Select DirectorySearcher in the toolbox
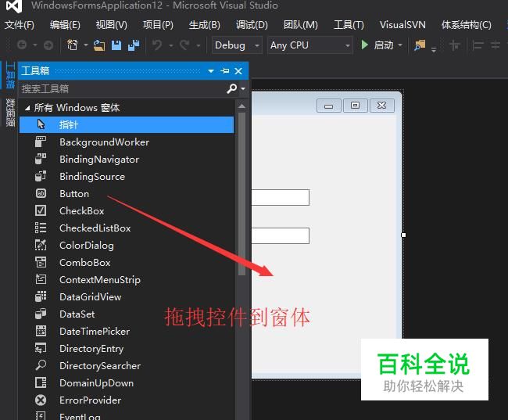Viewport: 508px width, 420px height. click(127, 365)
